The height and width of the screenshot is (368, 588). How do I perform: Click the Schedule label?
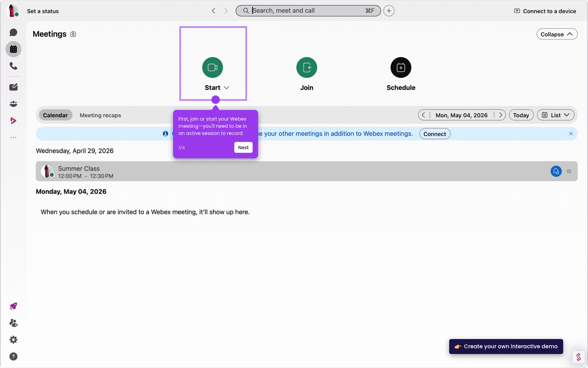tap(401, 88)
